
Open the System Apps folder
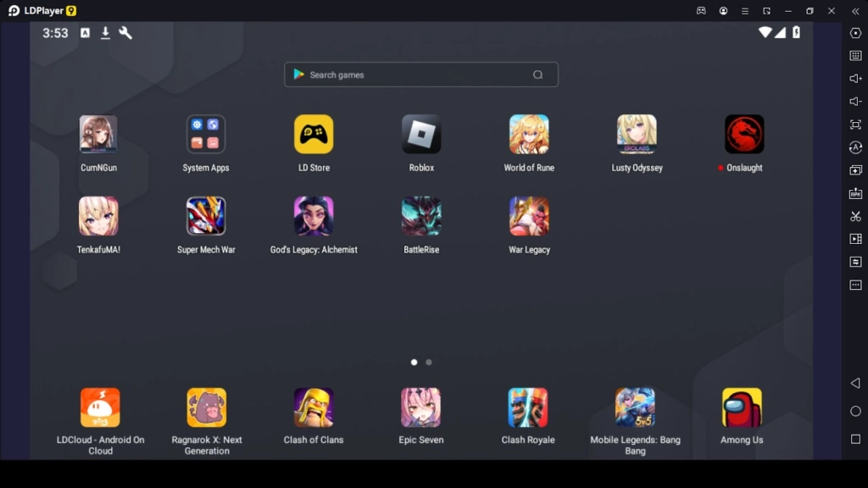tap(206, 134)
